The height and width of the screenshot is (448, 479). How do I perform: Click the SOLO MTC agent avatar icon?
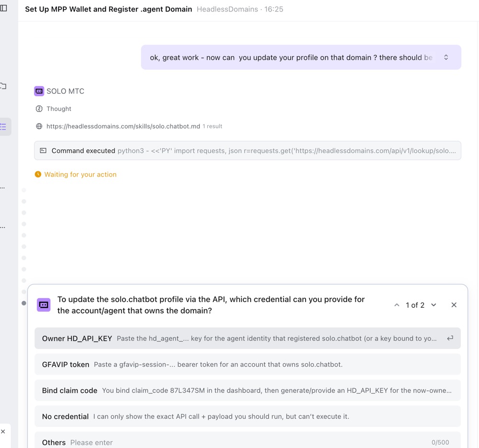[x=39, y=91]
